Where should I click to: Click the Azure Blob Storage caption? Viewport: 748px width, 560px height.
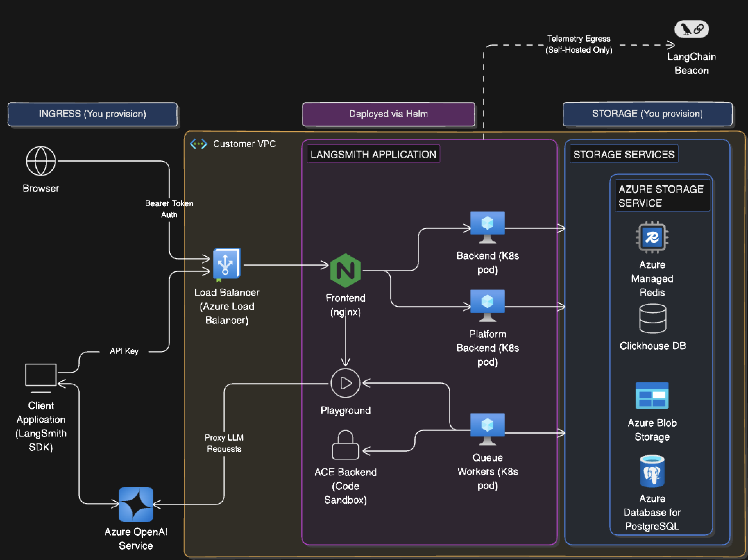click(652, 430)
